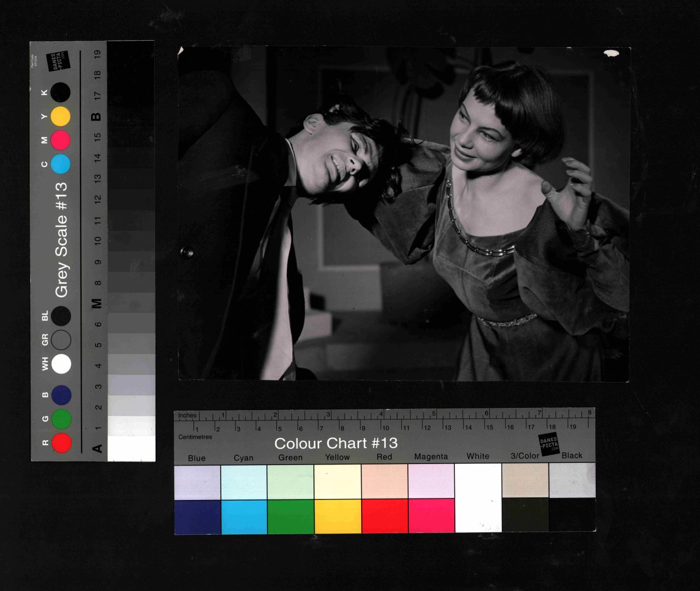Screen dimensions: 700x591
Task: Click the woman's raised hand in the photograph
Action: tap(569, 191)
